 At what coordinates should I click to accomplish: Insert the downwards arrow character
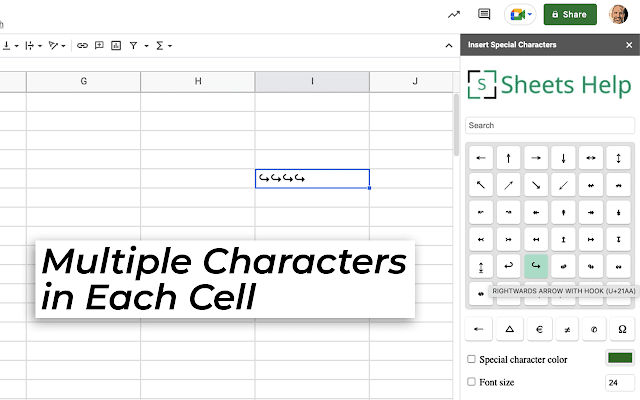point(563,158)
